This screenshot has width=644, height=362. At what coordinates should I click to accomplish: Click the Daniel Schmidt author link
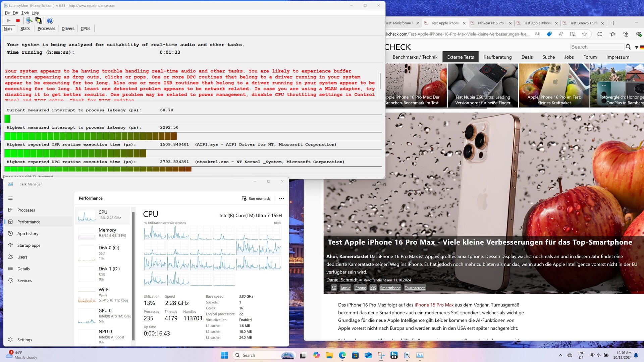click(342, 280)
